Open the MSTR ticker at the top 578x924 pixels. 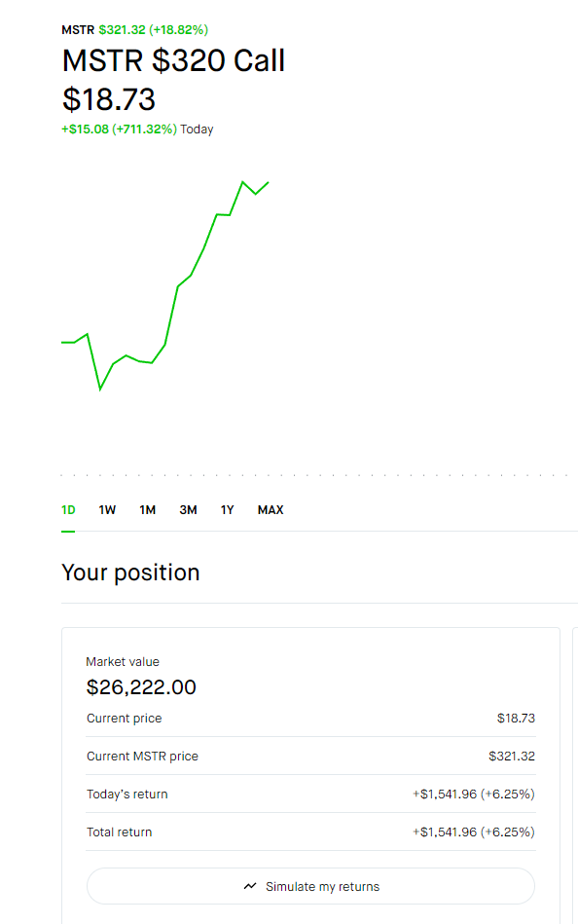(x=77, y=29)
